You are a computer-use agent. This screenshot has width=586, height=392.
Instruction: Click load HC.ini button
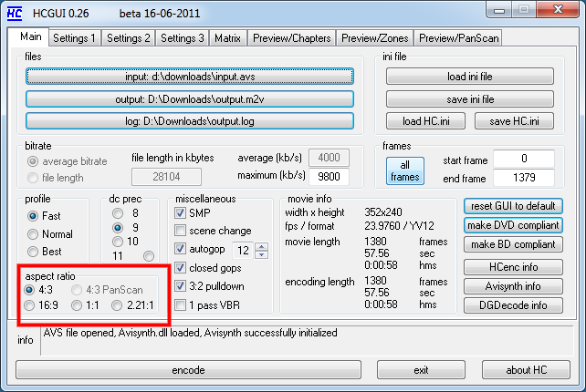[425, 121]
